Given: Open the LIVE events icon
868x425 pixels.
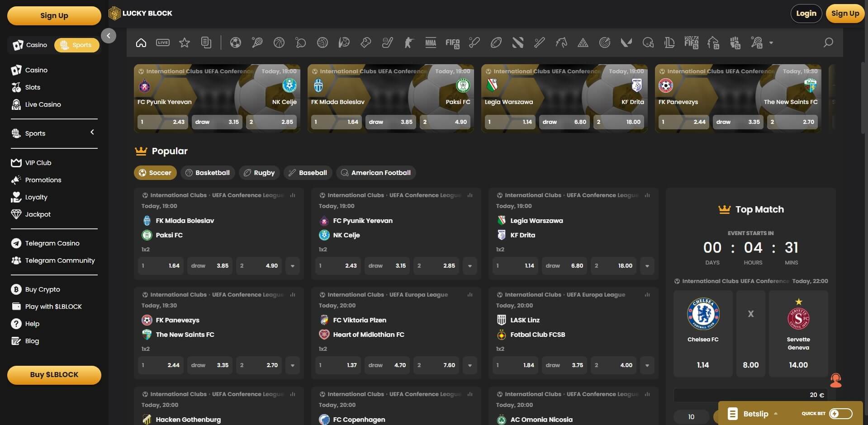Looking at the screenshot, I should 163,42.
